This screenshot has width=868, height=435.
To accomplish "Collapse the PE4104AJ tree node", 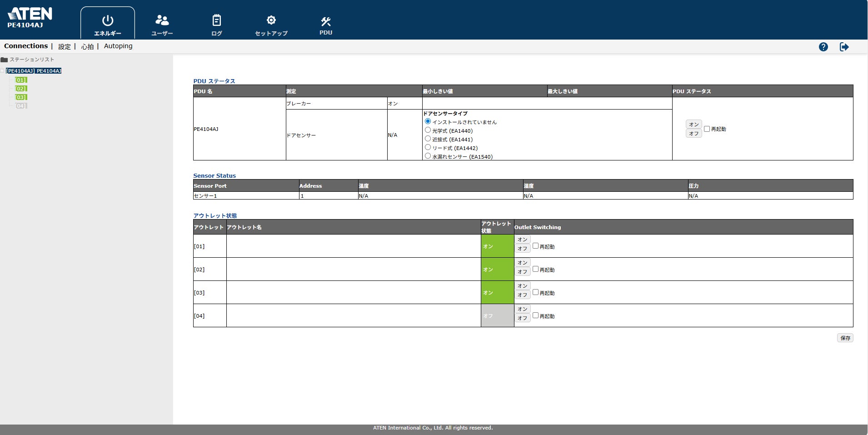I will (x=2, y=71).
